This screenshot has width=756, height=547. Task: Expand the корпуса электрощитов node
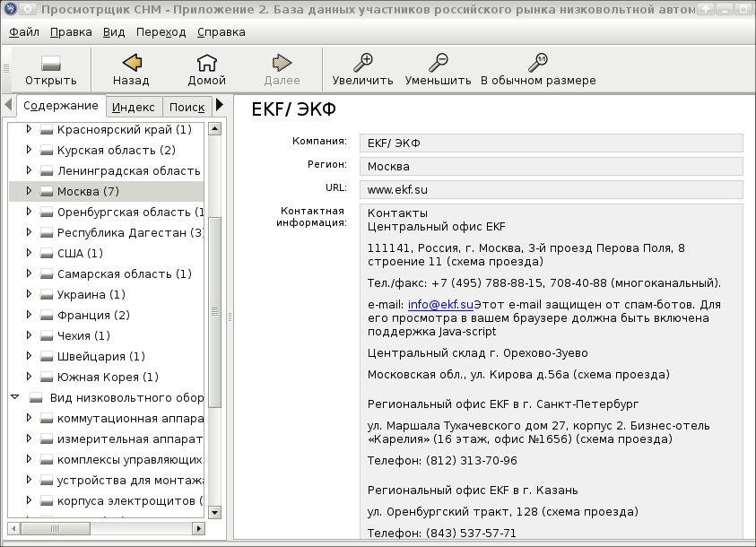point(29,500)
